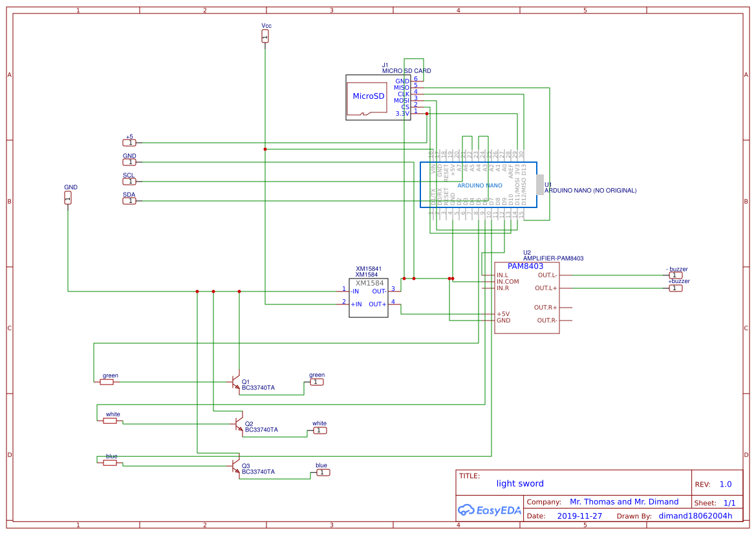The image size is (756, 535).
Task: Click the Arduino Nano component body
Action: (x=479, y=185)
